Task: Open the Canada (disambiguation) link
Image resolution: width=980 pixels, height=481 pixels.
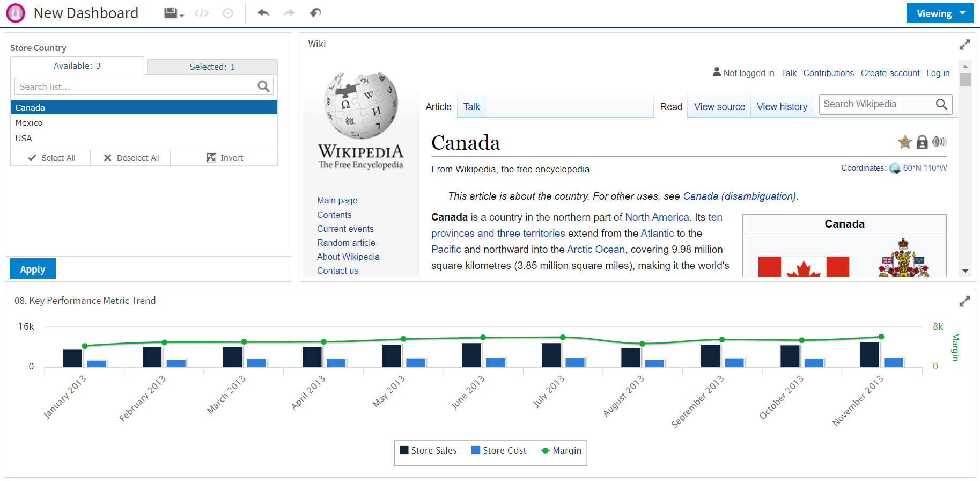Action: coord(740,196)
